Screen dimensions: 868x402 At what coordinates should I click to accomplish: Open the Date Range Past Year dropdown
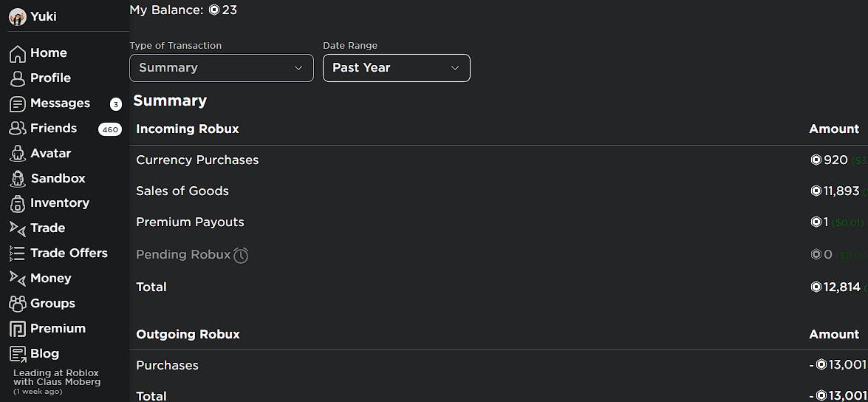(397, 68)
